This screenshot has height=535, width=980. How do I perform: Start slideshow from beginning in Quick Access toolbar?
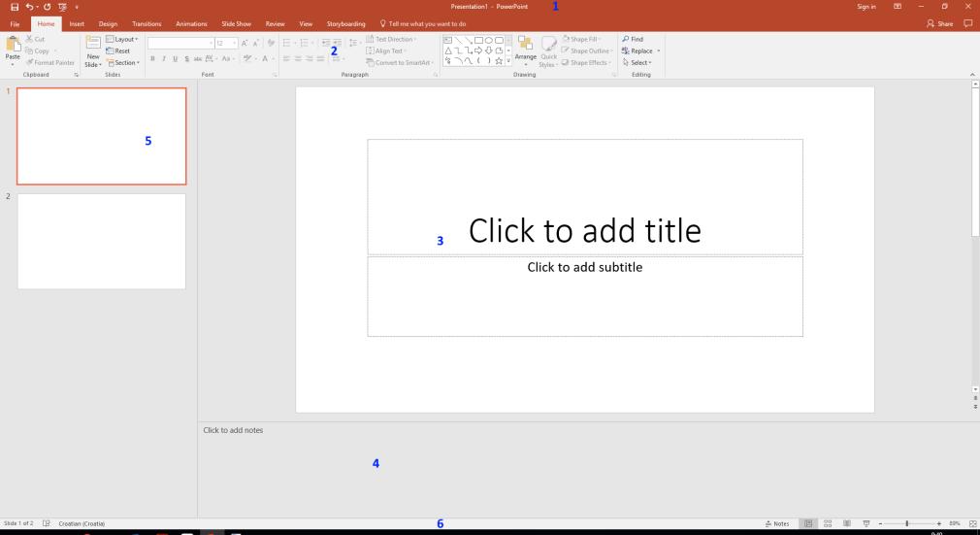[x=62, y=7]
